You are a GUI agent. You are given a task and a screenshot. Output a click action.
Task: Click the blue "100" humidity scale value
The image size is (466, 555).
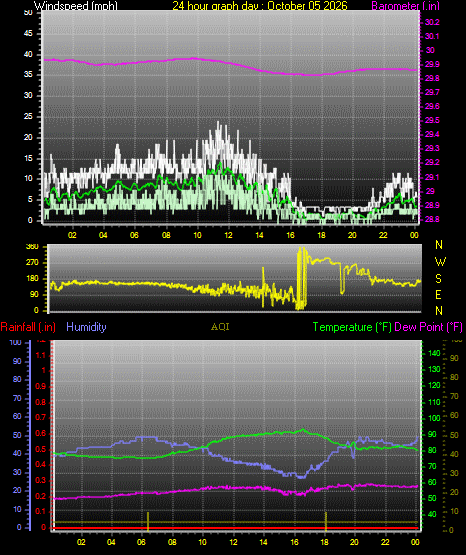(16, 343)
